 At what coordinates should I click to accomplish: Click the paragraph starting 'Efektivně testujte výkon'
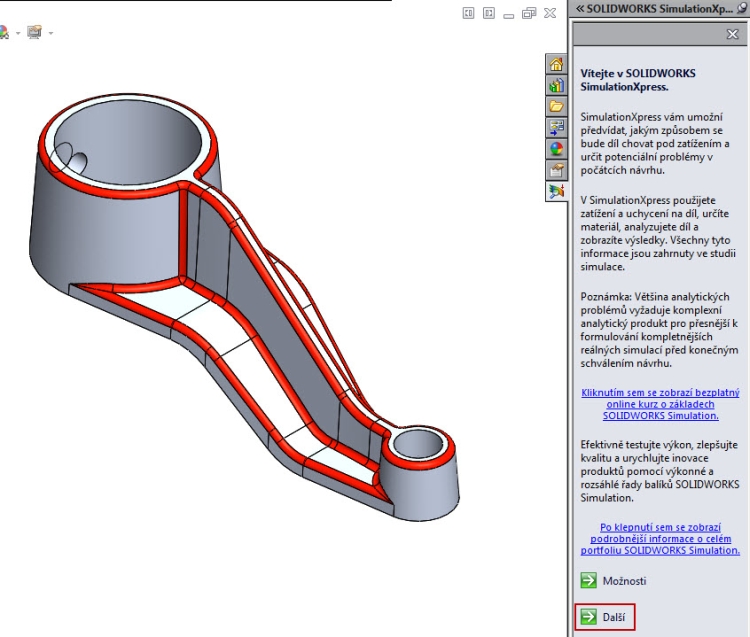(x=659, y=471)
